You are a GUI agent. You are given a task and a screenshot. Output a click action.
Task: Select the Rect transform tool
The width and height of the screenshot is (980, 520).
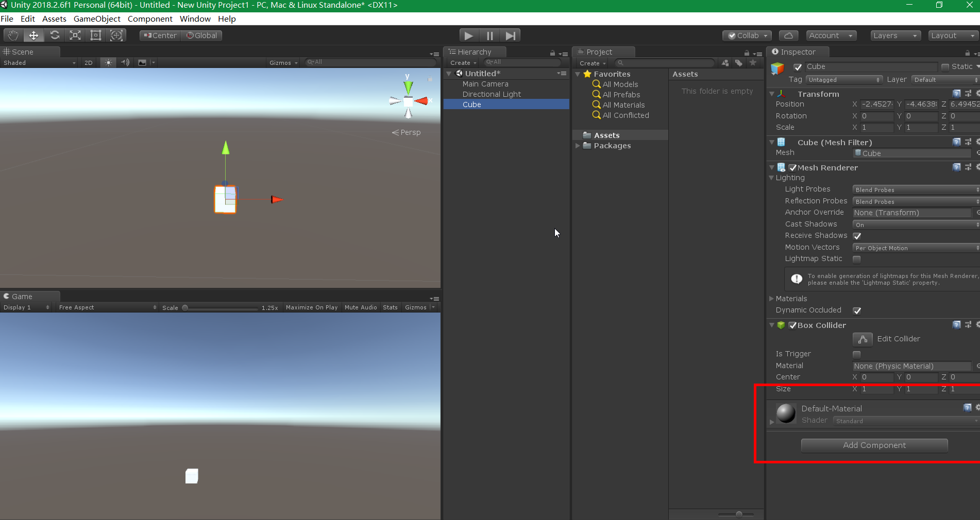[95, 35]
